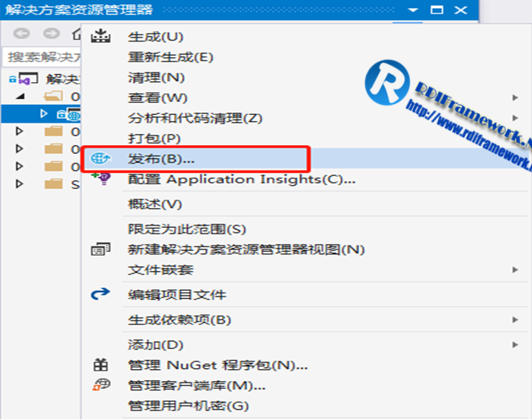The height and width of the screenshot is (420, 532).
Task: Click the submenu arrow beside 查看(W)
Action: click(515, 97)
